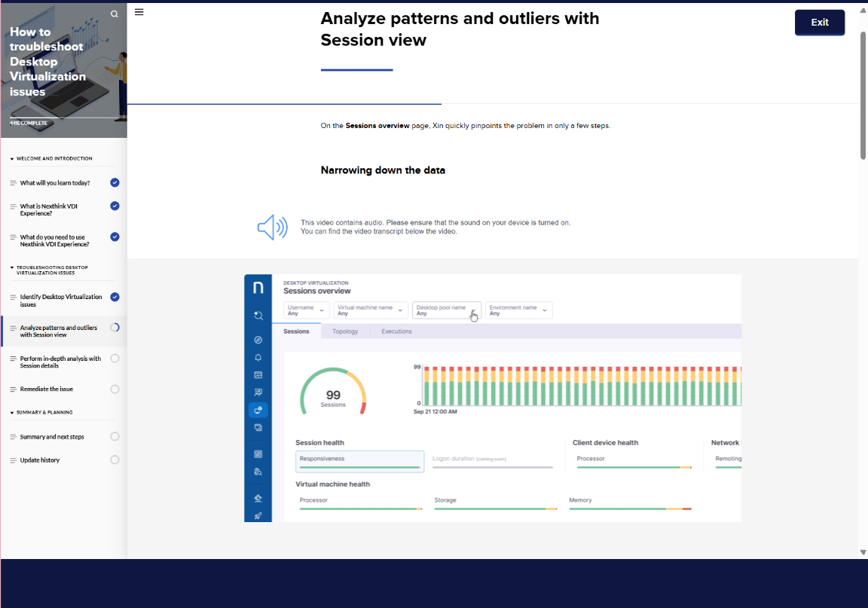Viewport: 868px width, 608px height.
Task: Click the 'Logon duration' coming soon item
Action: point(492,461)
